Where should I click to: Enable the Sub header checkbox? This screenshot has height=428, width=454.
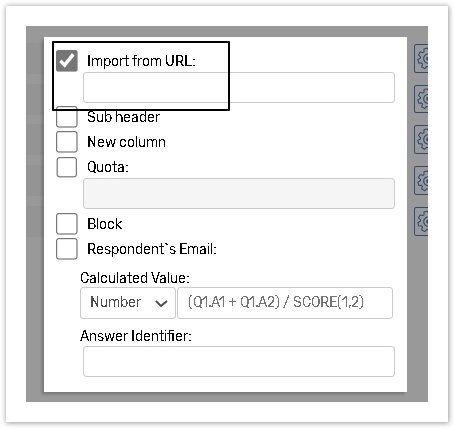pos(67,117)
